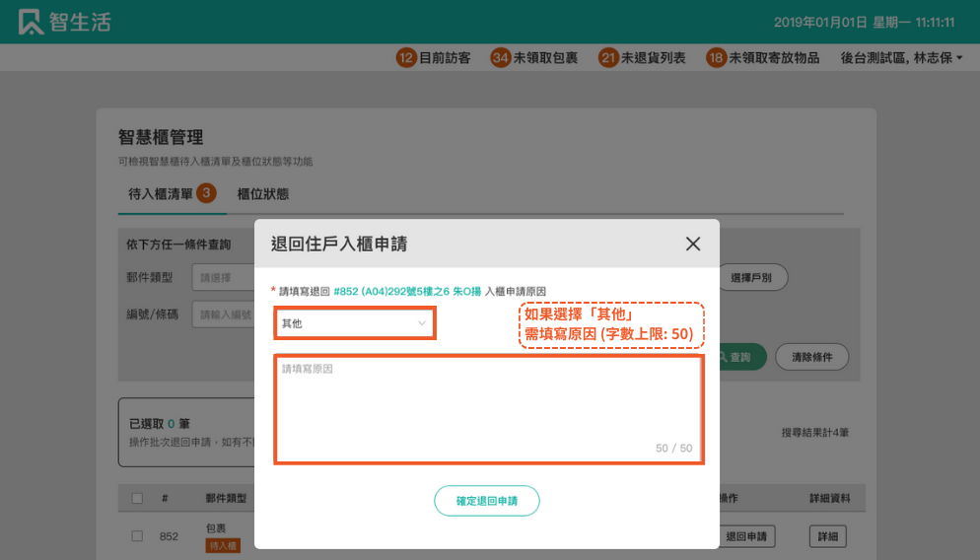Click the 目前訪客 count badge 12
The height and width of the screenshot is (560, 980).
406,58
